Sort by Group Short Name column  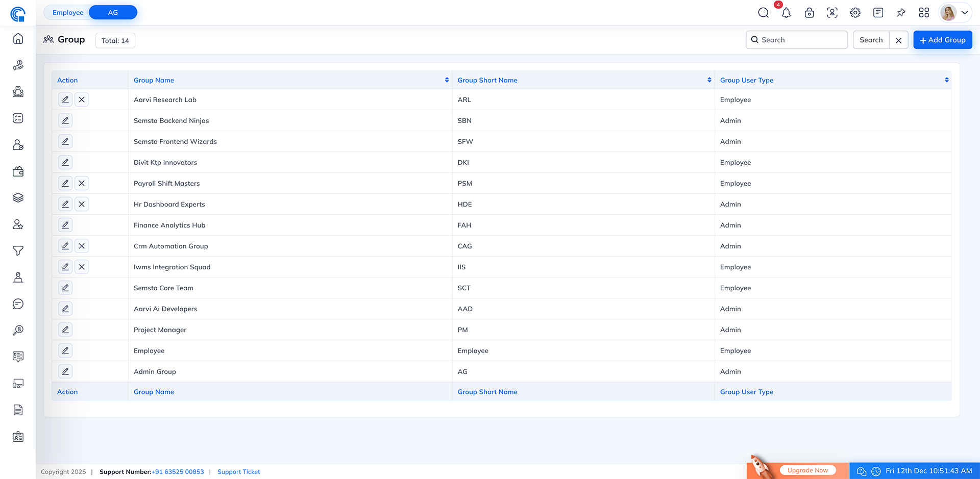pyautogui.click(x=709, y=80)
